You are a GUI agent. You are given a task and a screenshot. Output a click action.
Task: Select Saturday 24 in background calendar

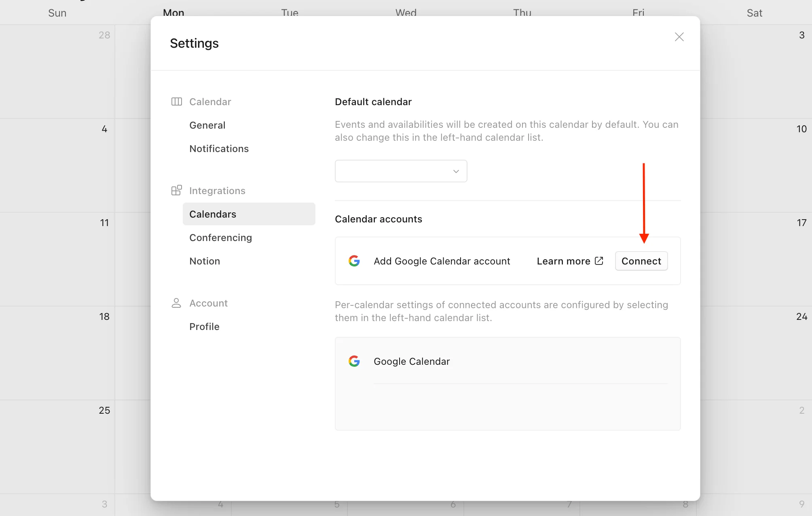(x=801, y=317)
